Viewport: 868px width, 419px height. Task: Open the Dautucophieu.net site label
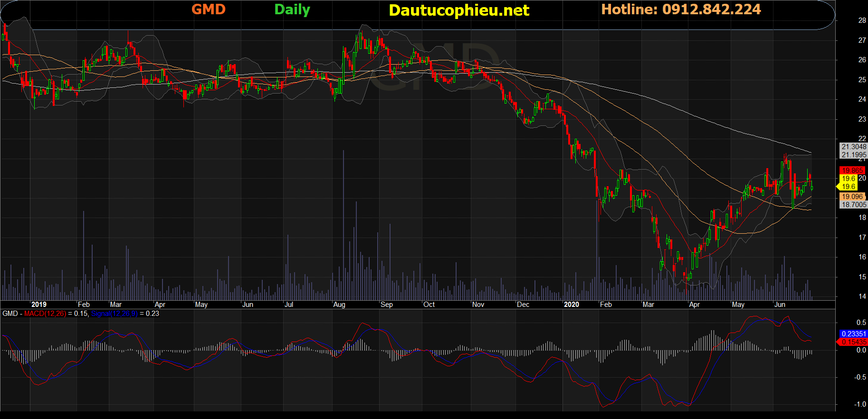[459, 10]
